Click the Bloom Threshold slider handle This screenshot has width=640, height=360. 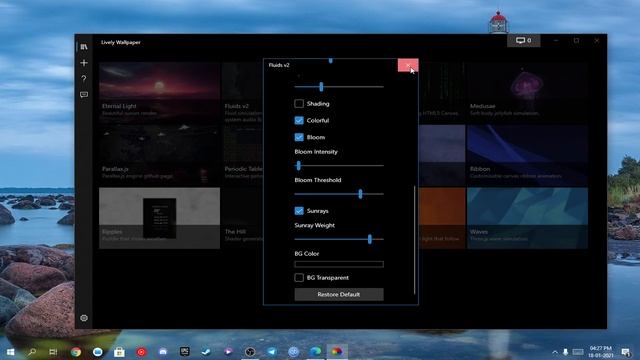(x=360, y=194)
